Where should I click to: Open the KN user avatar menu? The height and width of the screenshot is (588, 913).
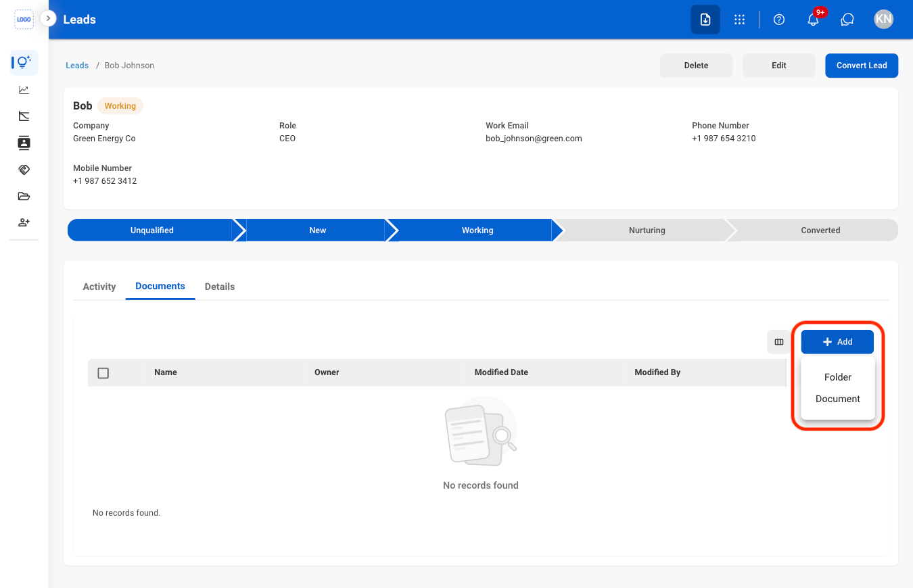[883, 19]
